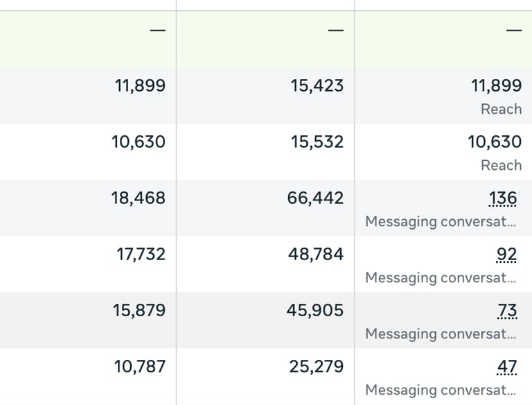
Task: Open the underlined 47 results value
Action: tap(507, 367)
